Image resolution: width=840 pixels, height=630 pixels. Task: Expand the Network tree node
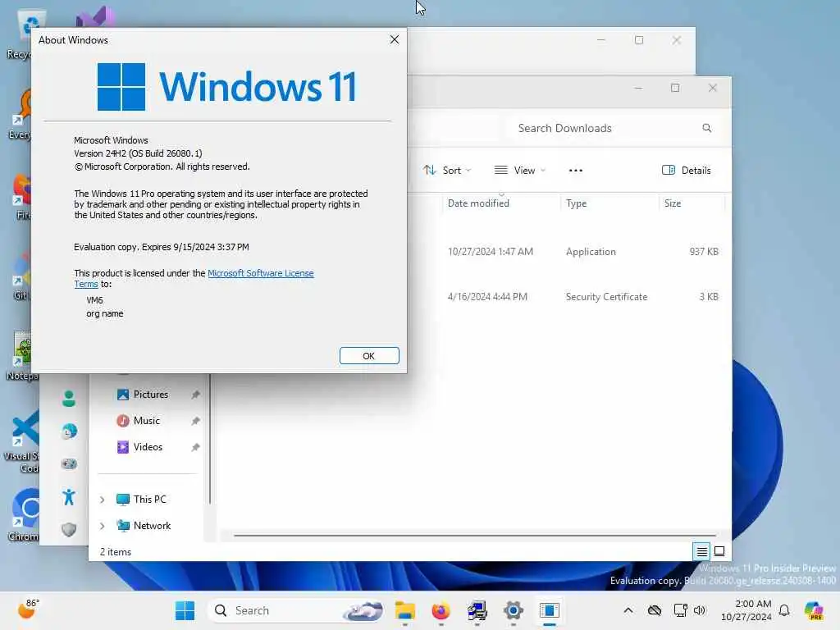[103, 526]
